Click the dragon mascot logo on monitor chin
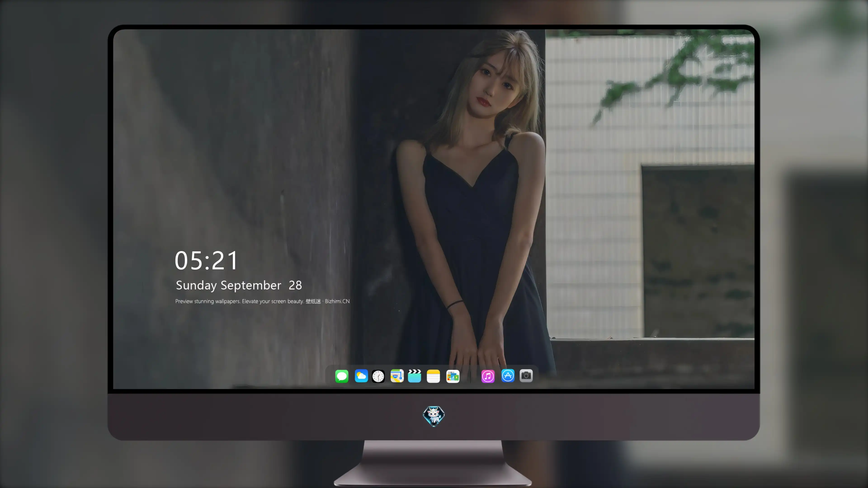868x488 pixels. (x=434, y=416)
